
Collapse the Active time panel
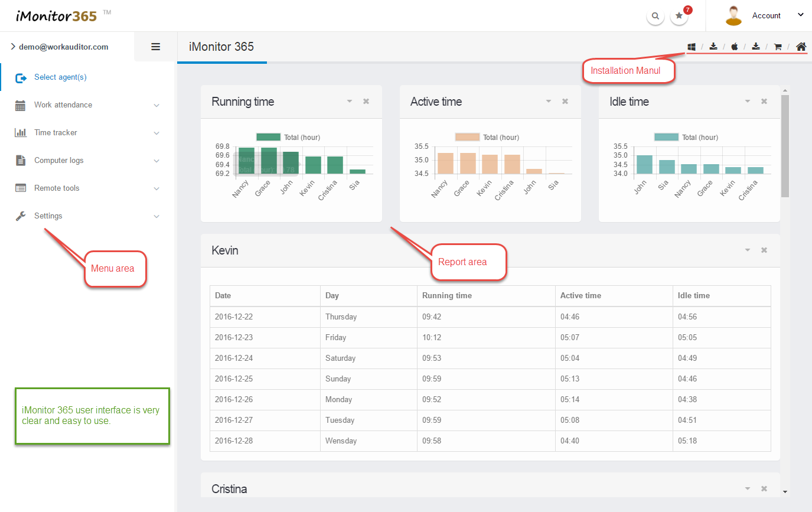(549, 102)
